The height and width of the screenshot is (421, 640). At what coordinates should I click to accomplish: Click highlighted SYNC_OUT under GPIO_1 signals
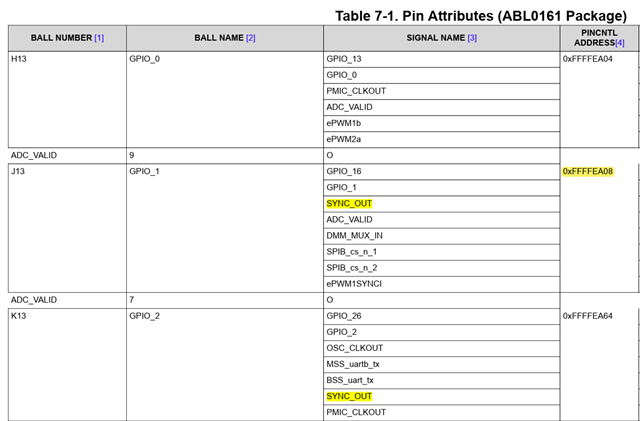[349, 203]
